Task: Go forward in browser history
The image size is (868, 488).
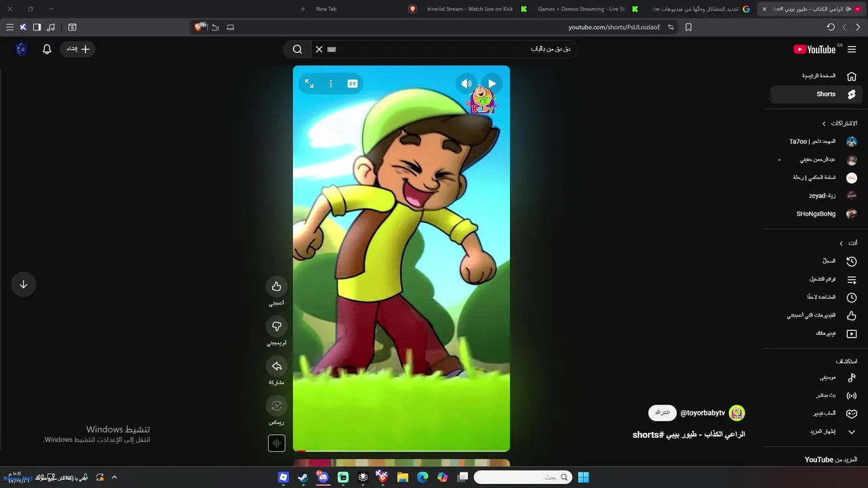Action: tap(844, 27)
